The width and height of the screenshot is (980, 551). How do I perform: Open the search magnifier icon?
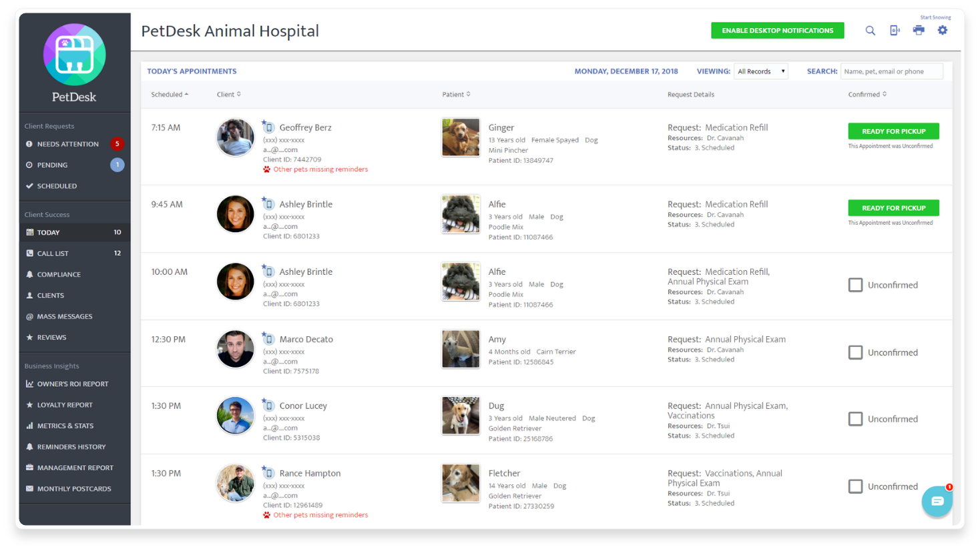tap(871, 30)
